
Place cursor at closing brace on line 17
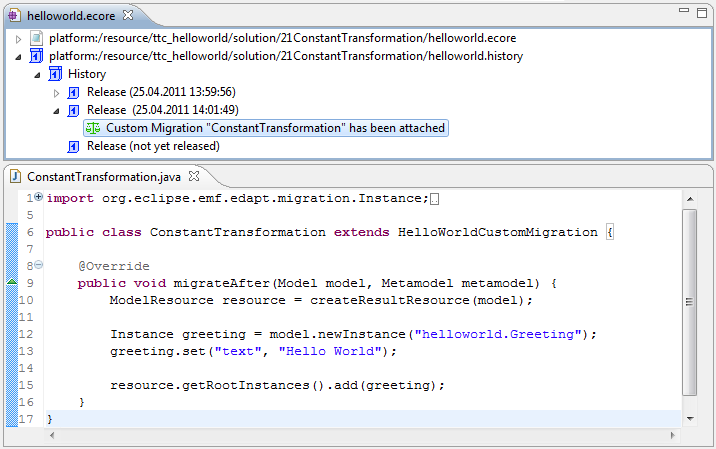click(x=50, y=419)
